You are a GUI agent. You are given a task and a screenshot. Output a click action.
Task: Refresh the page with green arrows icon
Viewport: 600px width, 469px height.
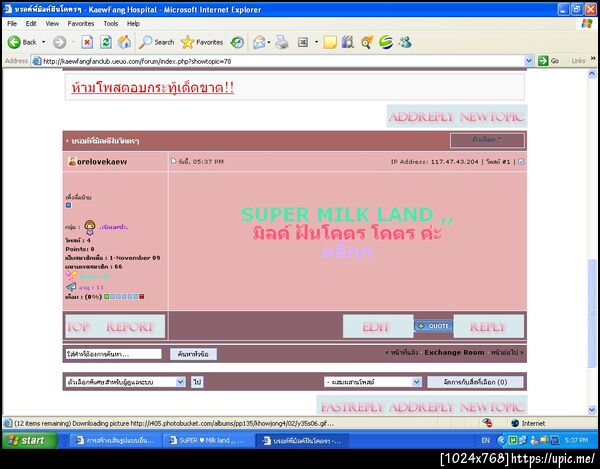(x=106, y=42)
